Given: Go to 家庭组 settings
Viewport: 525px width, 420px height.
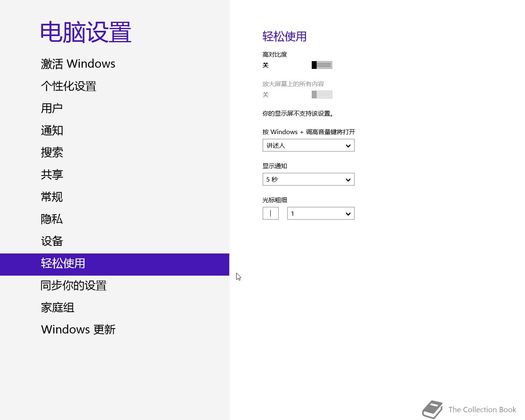Looking at the screenshot, I should point(114,307).
